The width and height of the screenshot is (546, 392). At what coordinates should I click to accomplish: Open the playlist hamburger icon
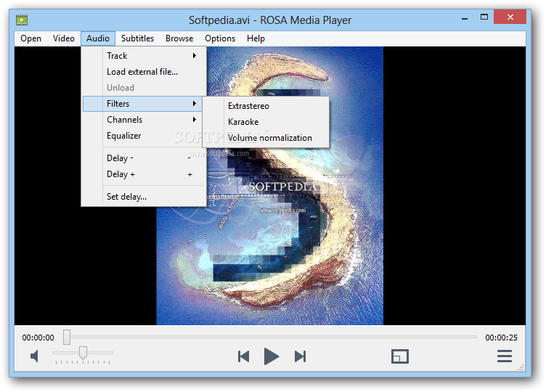[x=504, y=356]
